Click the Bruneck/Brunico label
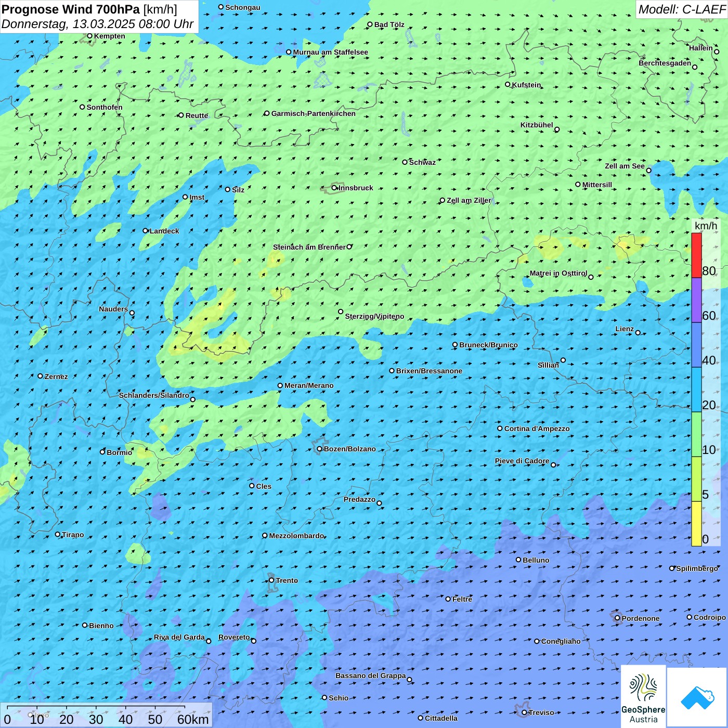Image resolution: width=728 pixels, height=728 pixels. (x=488, y=345)
